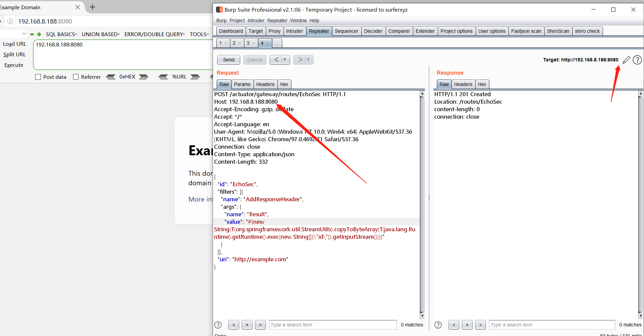Close Repeater tab 4

268,43
